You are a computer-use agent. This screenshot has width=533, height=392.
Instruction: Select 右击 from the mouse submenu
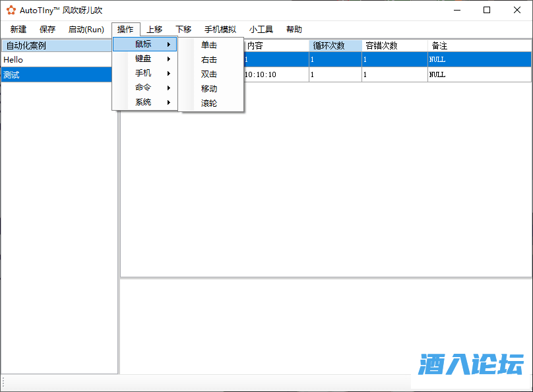click(x=209, y=60)
